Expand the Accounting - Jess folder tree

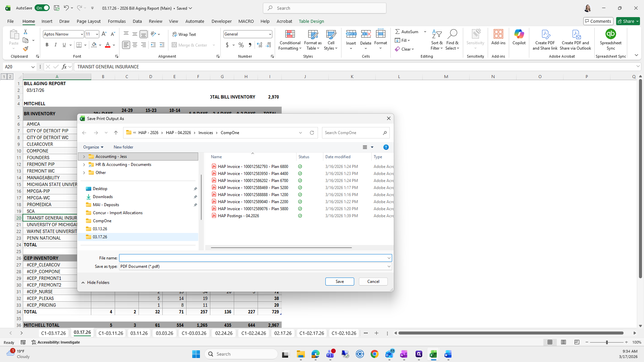[x=84, y=157]
